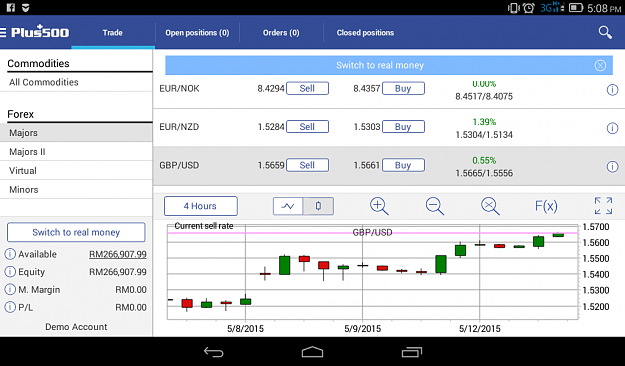Screen dimensions: 625x366
Task: Click the 5/9/2015 chart date label
Action: click(362, 329)
